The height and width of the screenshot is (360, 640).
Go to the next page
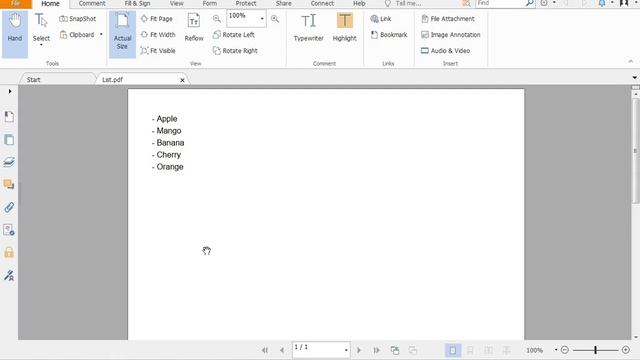point(359,350)
